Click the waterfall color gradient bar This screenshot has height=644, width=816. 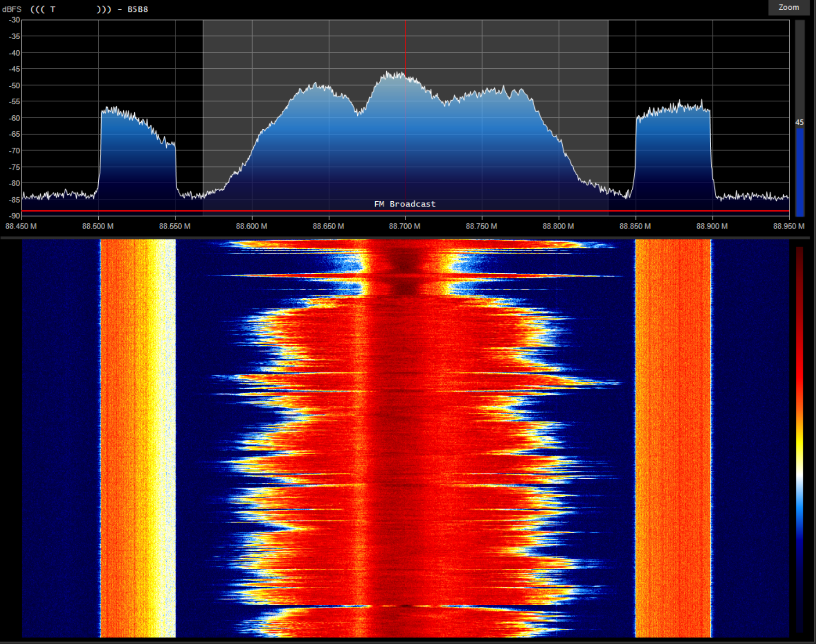point(799,439)
